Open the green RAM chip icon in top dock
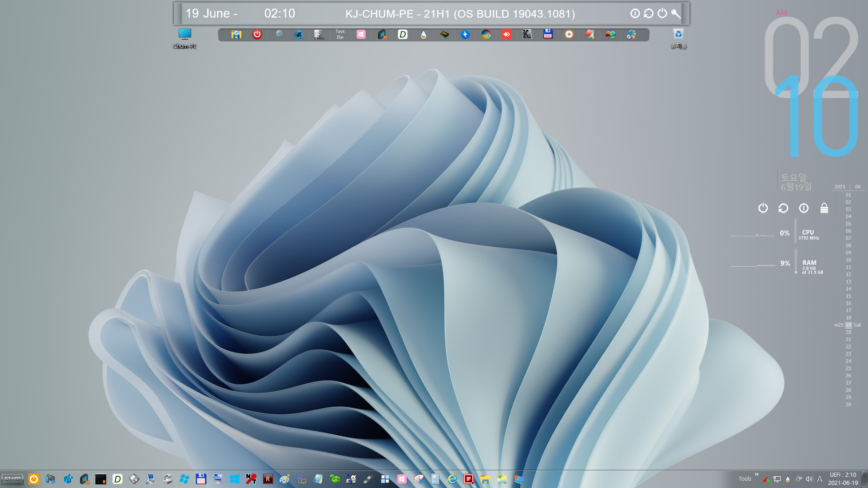The height and width of the screenshot is (488, 868). pyautogui.click(x=444, y=34)
